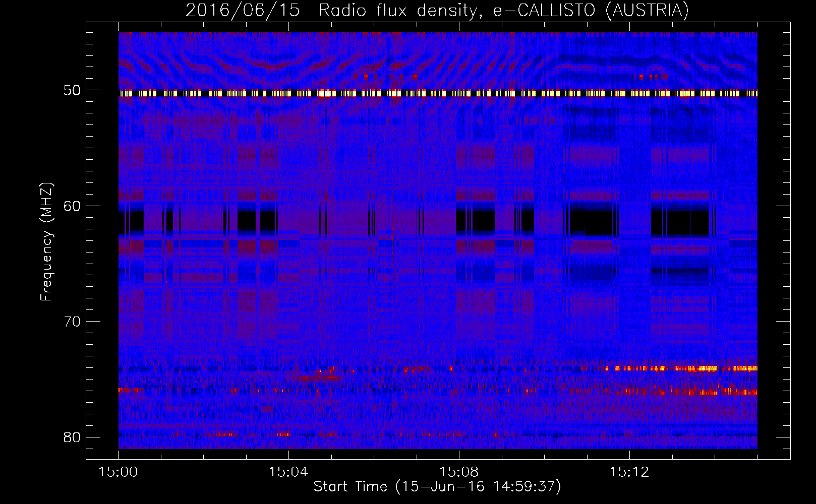Viewport: 816px width, 504px height.
Task: Click the 80 frequency tick label
Action: 72,437
